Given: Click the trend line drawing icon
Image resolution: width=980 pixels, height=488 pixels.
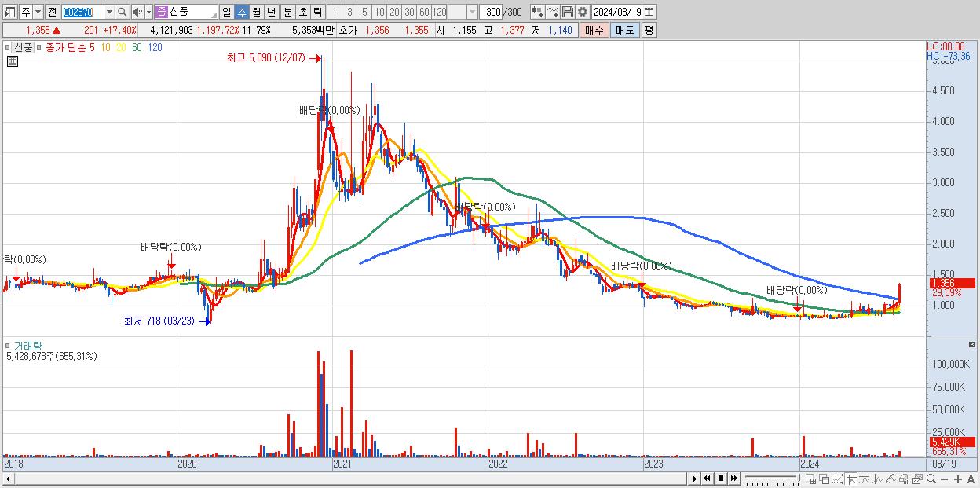Looking at the screenshot, I should pos(865,479).
